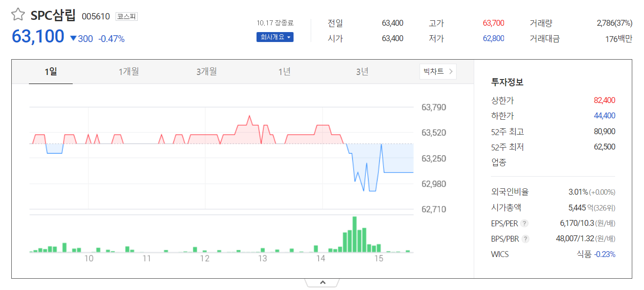Open the WICS 식품 sector link
The image size is (644, 290).
[584, 254]
